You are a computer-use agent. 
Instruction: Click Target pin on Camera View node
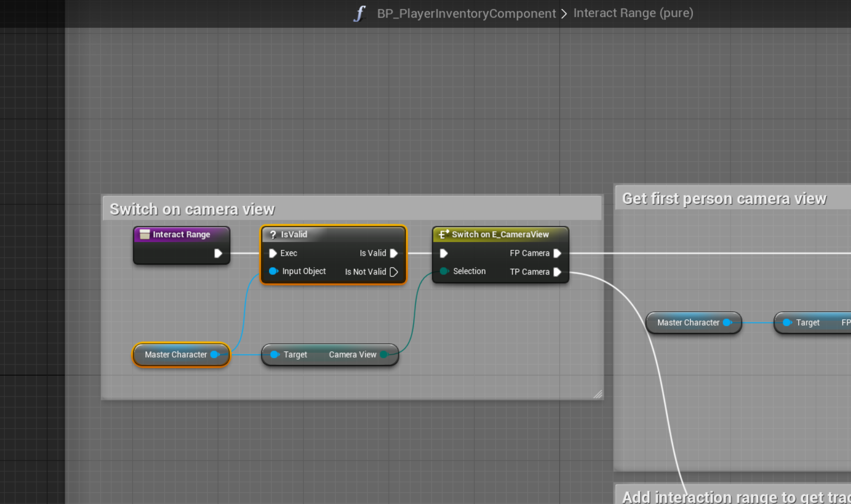(274, 355)
